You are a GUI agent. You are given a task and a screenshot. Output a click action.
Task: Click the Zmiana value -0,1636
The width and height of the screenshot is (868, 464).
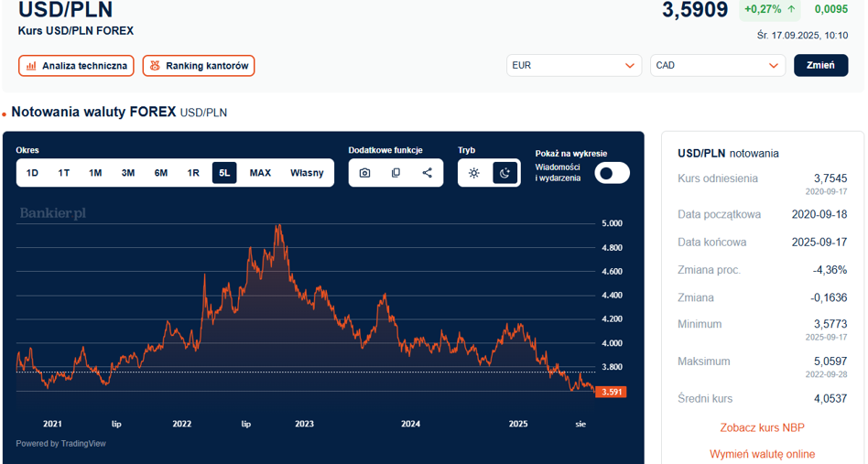click(x=829, y=297)
